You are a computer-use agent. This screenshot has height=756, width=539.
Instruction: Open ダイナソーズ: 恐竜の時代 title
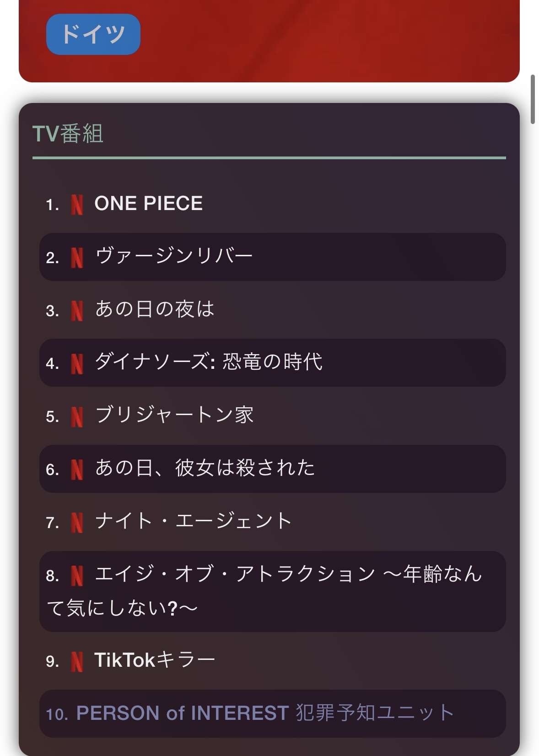tap(209, 362)
